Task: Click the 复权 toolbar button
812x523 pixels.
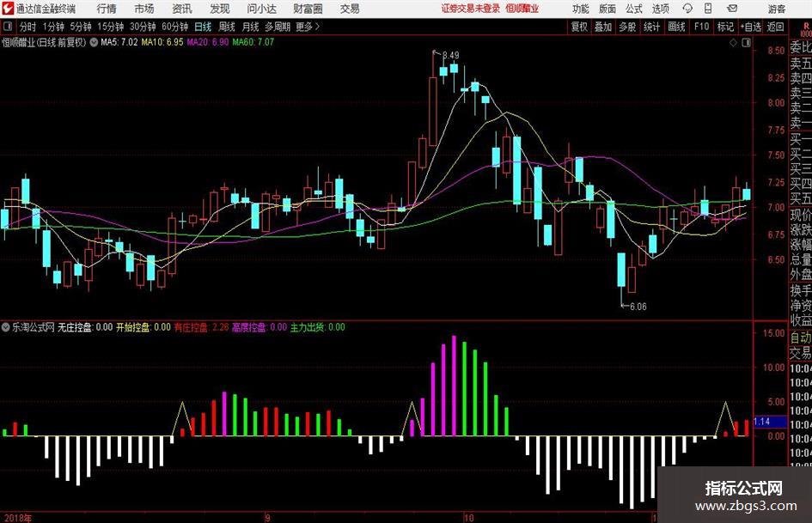Action: click(x=579, y=27)
